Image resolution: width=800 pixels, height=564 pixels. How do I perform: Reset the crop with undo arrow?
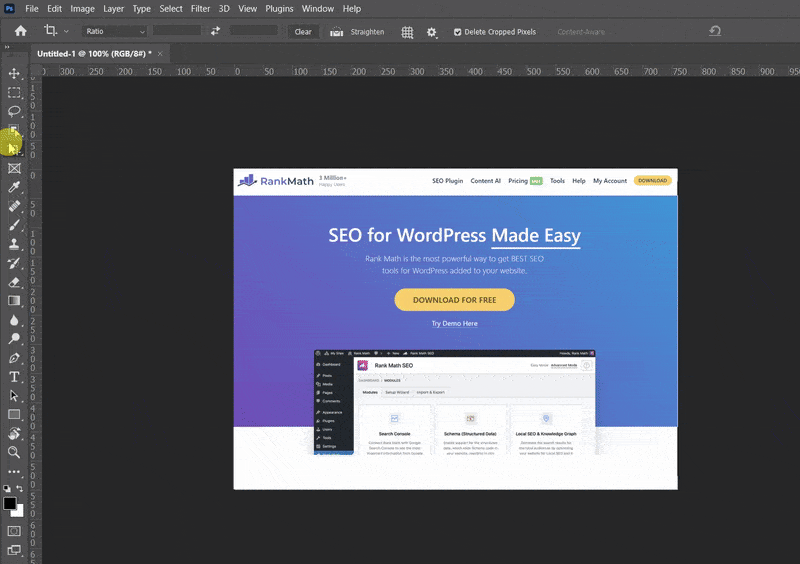click(715, 31)
